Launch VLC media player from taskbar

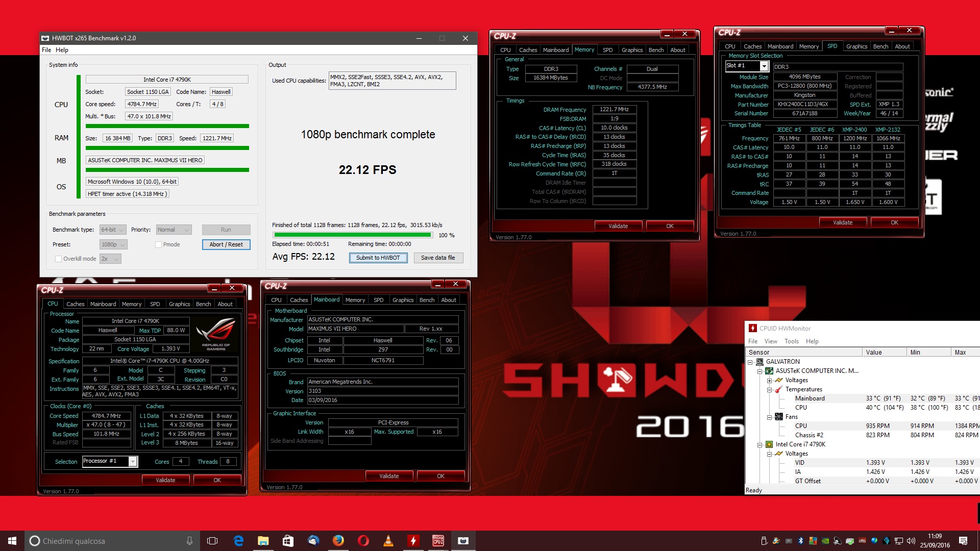click(388, 541)
